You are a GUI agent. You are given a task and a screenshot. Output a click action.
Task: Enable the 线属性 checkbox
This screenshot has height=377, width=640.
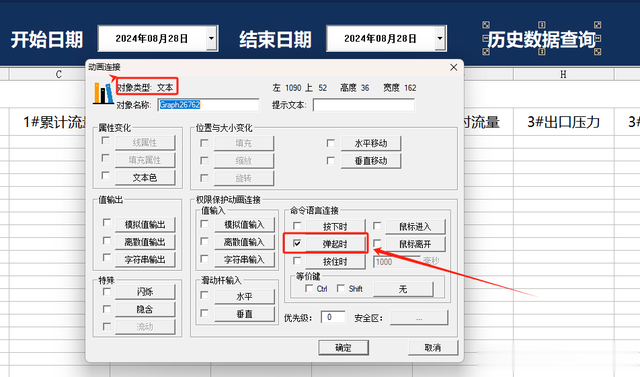tap(105, 141)
